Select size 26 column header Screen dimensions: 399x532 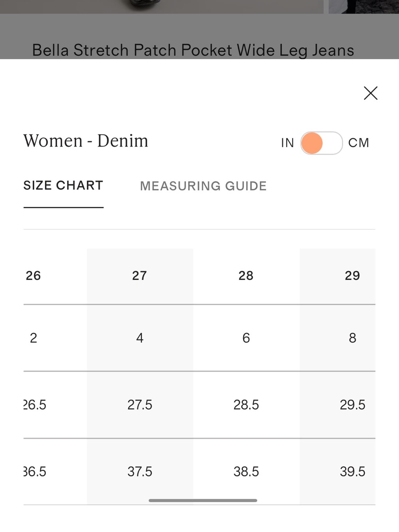[x=34, y=275]
